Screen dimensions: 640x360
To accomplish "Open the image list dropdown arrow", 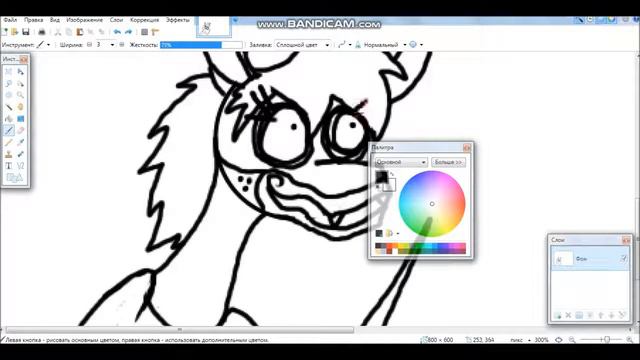I will 236,20.
